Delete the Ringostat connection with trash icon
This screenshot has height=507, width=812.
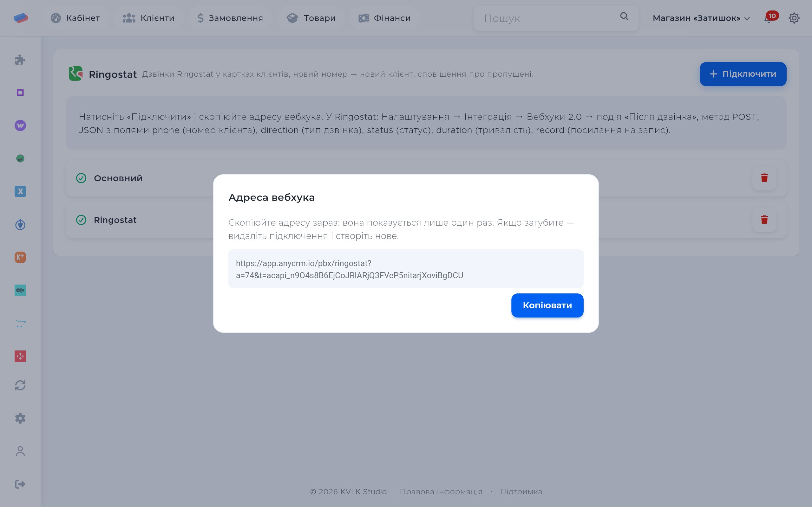point(764,220)
